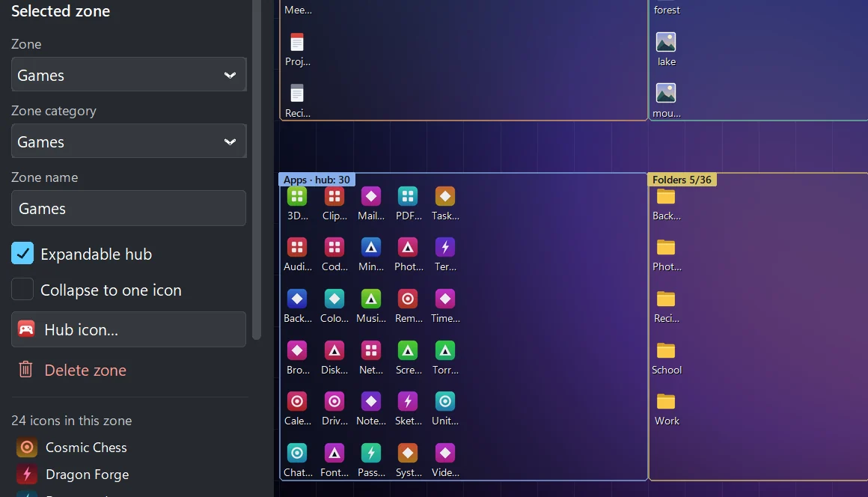The width and height of the screenshot is (868, 497).
Task: Click the Clip... app icon
Action: (x=334, y=196)
